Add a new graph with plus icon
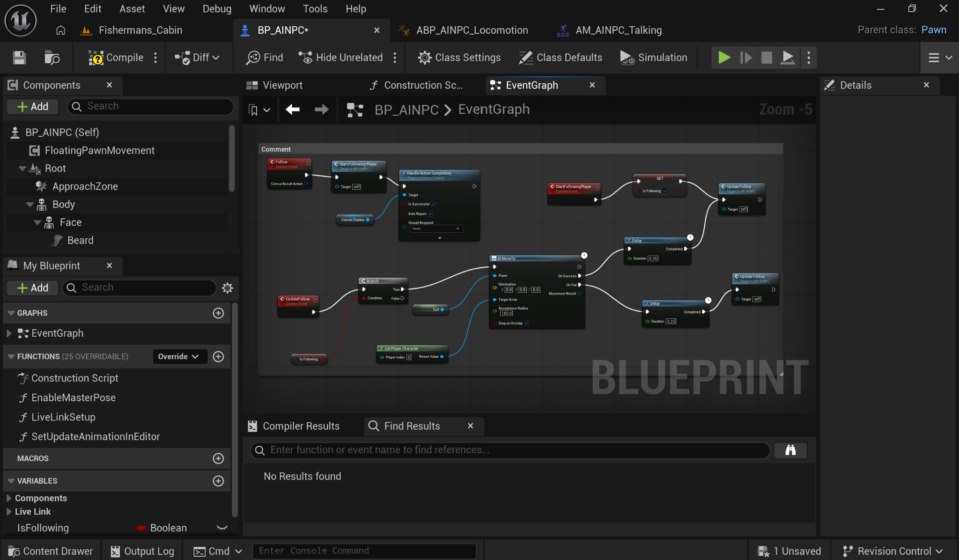The height and width of the screenshot is (560, 959). coord(218,313)
